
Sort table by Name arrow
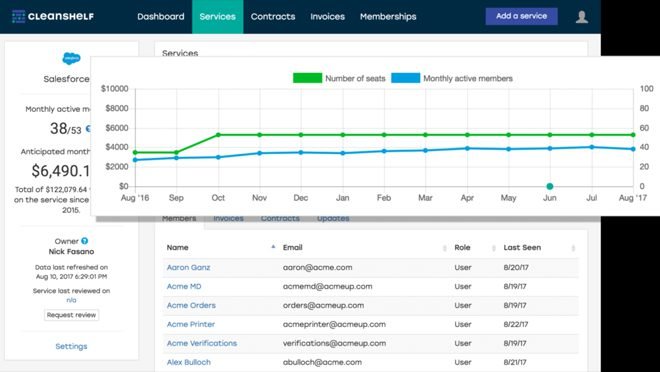click(x=273, y=247)
